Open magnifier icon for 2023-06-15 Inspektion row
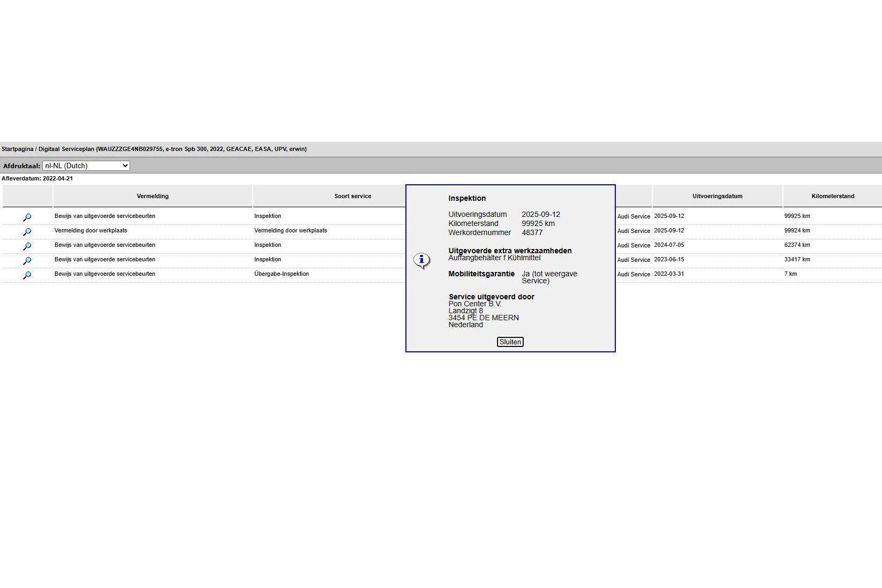The height and width of the screenshot is (588, 882). pos(27,260)
